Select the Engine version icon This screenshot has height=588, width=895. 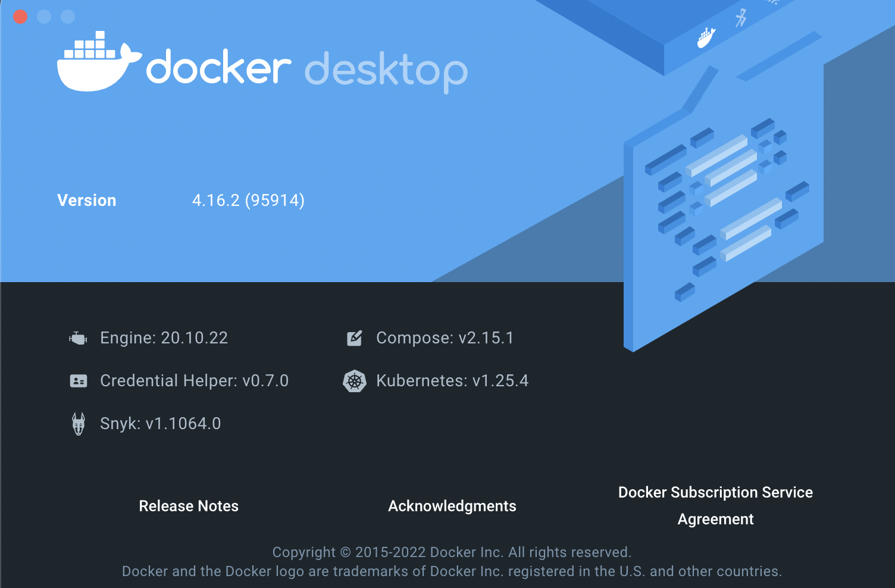pyautogui.click(x=78, y=337)
